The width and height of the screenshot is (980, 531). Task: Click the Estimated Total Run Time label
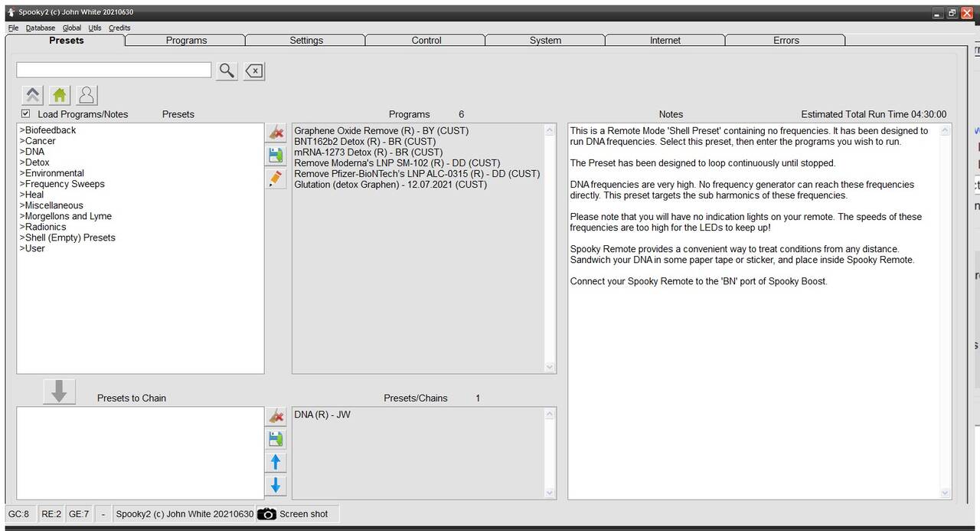click(874, 114)
